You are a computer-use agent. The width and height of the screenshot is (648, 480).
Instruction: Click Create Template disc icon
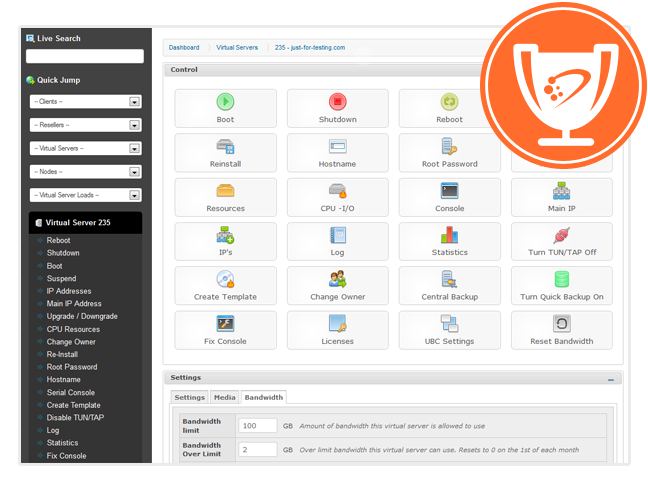tap(225, 279)
